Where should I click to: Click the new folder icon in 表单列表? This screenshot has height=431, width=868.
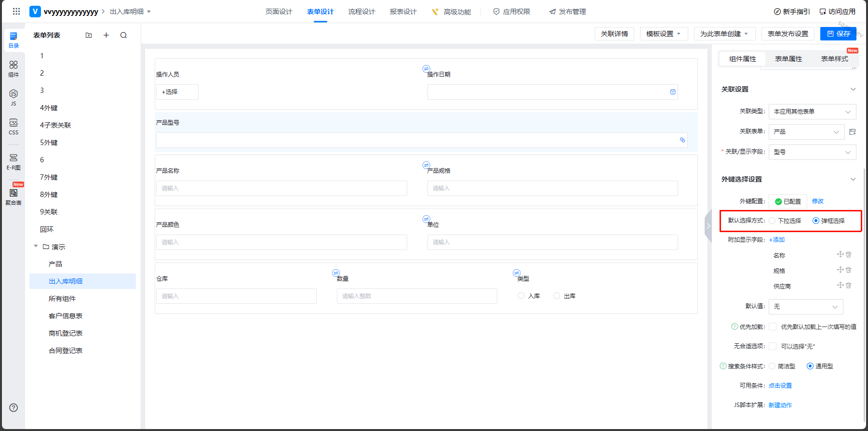89,35
